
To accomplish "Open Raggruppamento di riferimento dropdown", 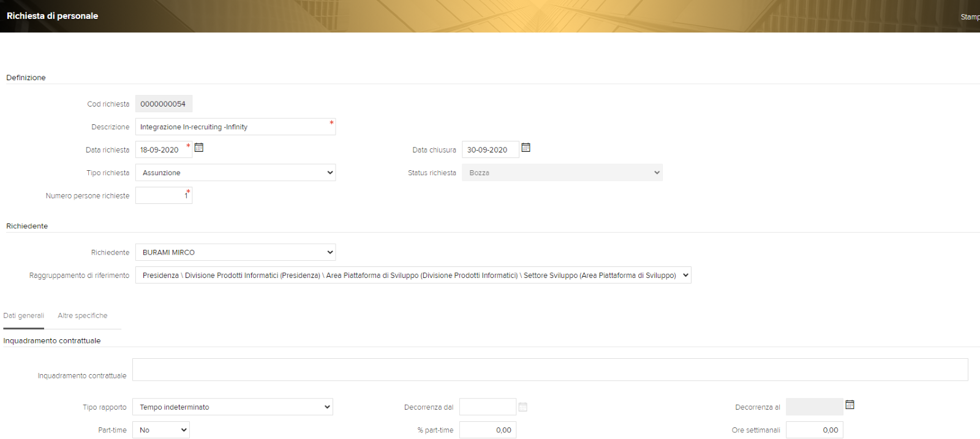I will [x=413, y=276].
